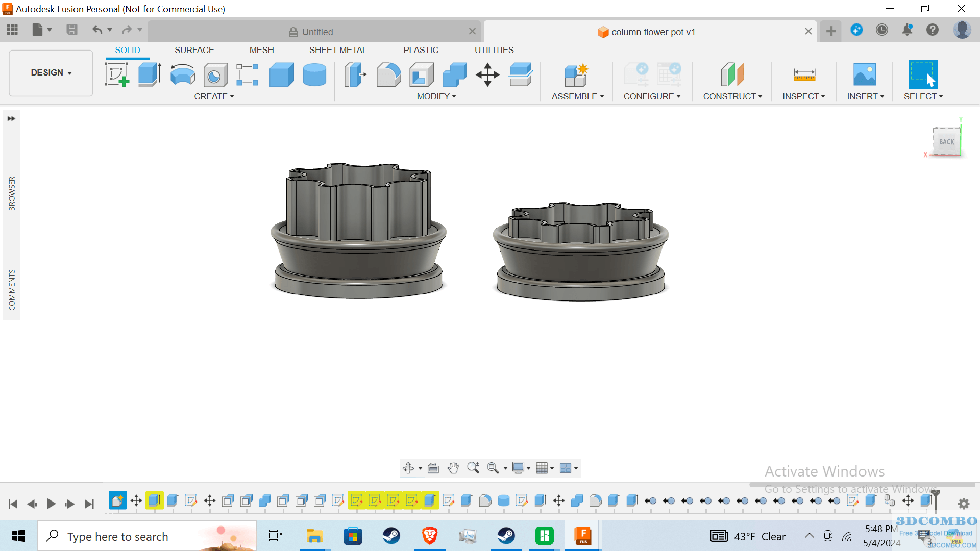
Task: Activate the Extrude tool
Action: (149, 74)
